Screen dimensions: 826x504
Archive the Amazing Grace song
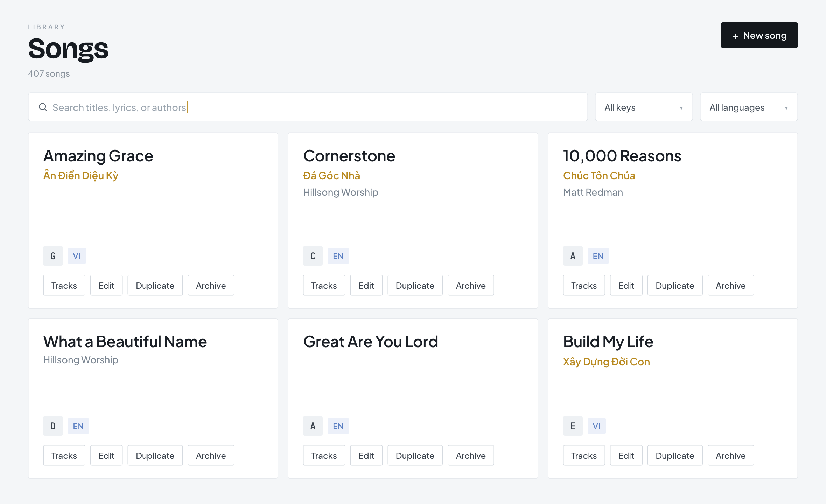(x=211, y=285)
